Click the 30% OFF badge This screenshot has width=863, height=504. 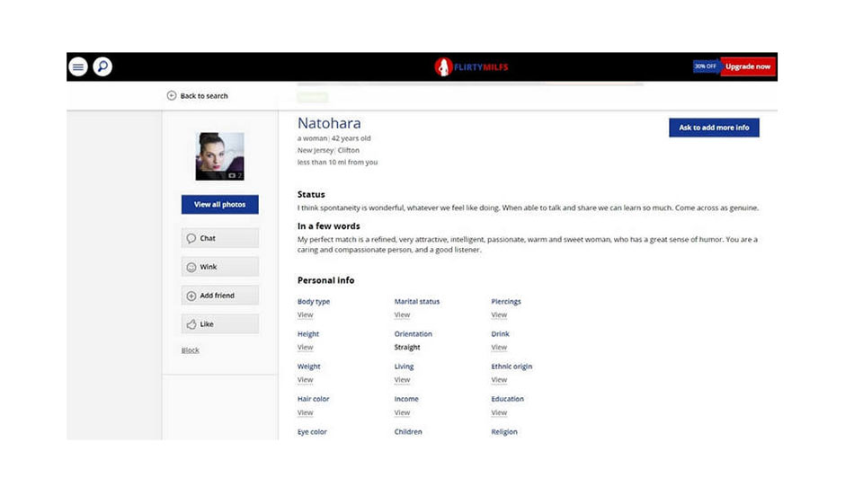[706, 66]
